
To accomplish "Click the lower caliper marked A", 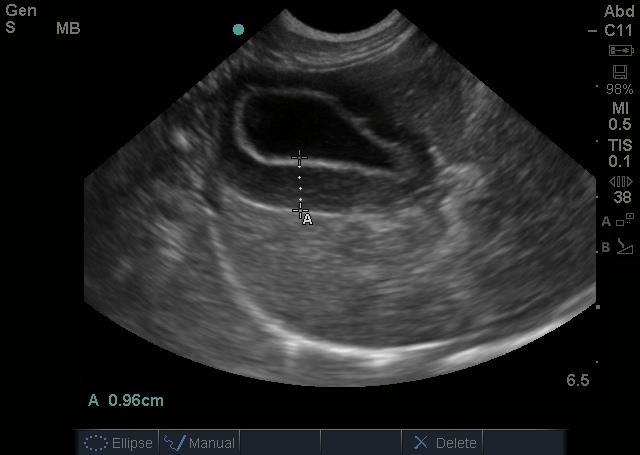I will [x=301, y=211].
